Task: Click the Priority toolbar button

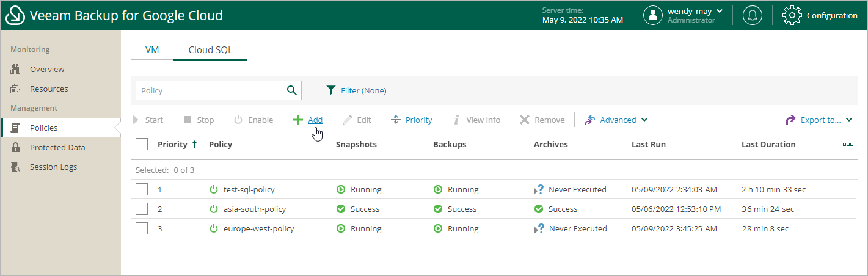Action: pos(412,120)
